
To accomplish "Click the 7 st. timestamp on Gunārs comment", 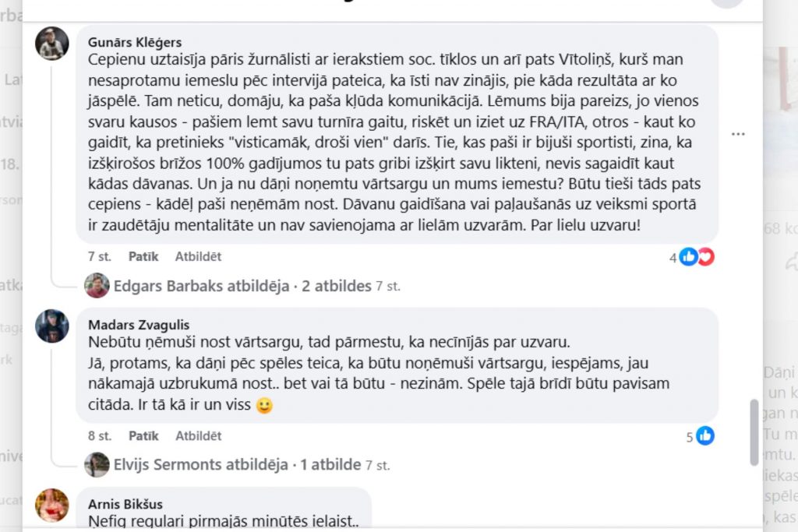I will point(100,256).
